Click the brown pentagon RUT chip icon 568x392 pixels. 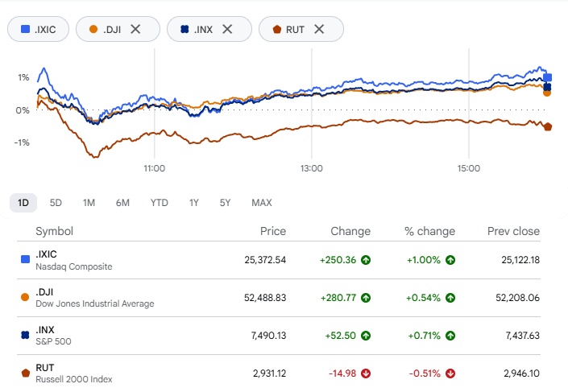pyautogui.click(x=277, y=29)
